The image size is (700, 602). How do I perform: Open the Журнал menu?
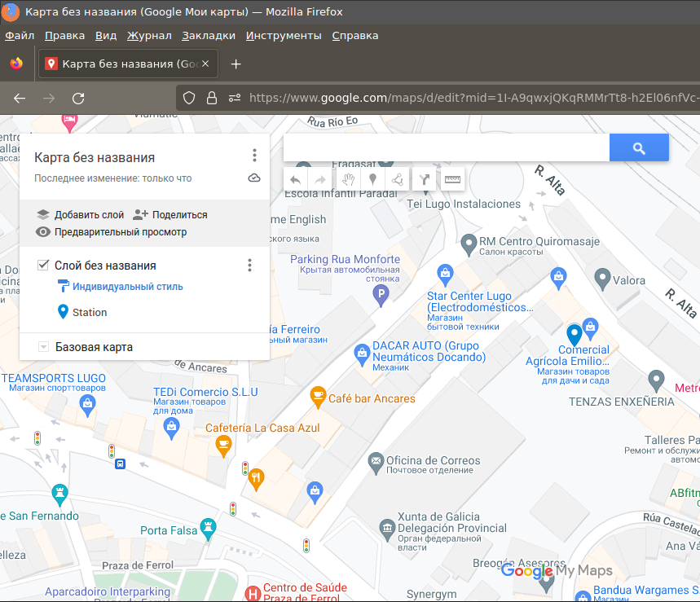point(149,36)
